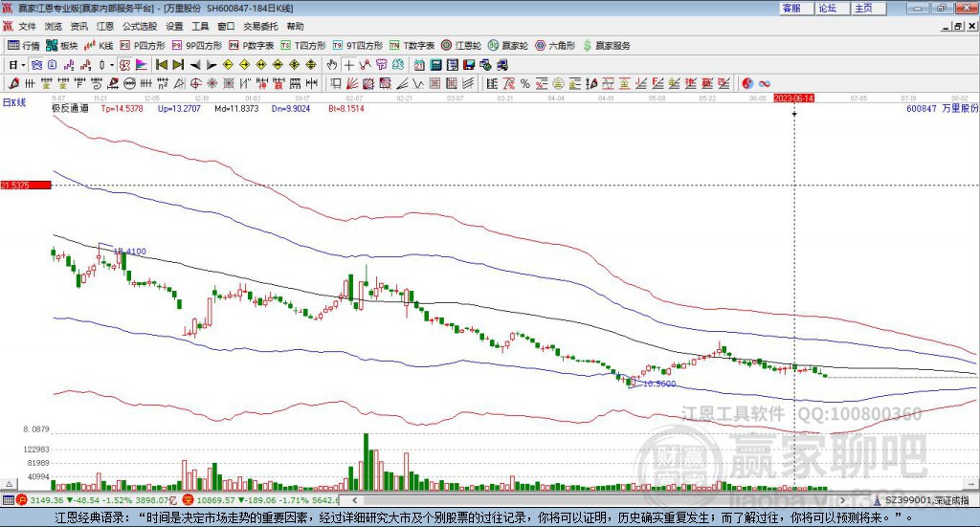Click the last yellow diamond arrow icon
Screen dimensions: 980x527
311,65
